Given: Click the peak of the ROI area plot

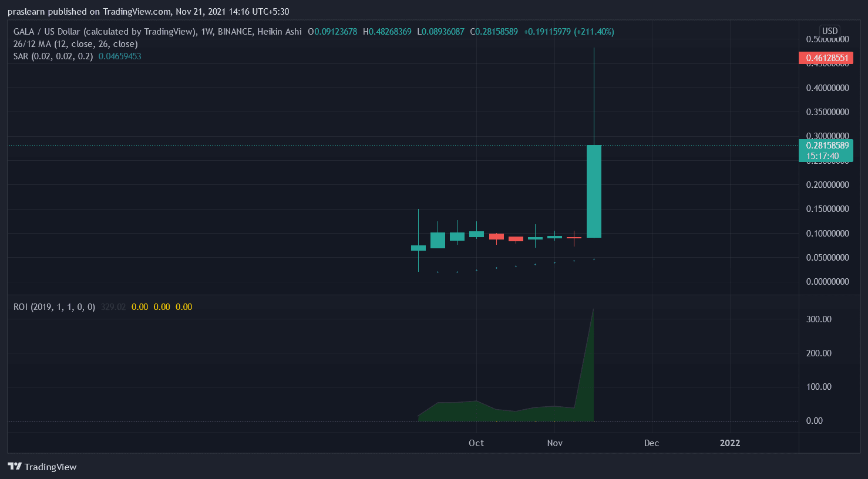Looking at the screenshot, I should pyautogui.click(x=593, y=310).
